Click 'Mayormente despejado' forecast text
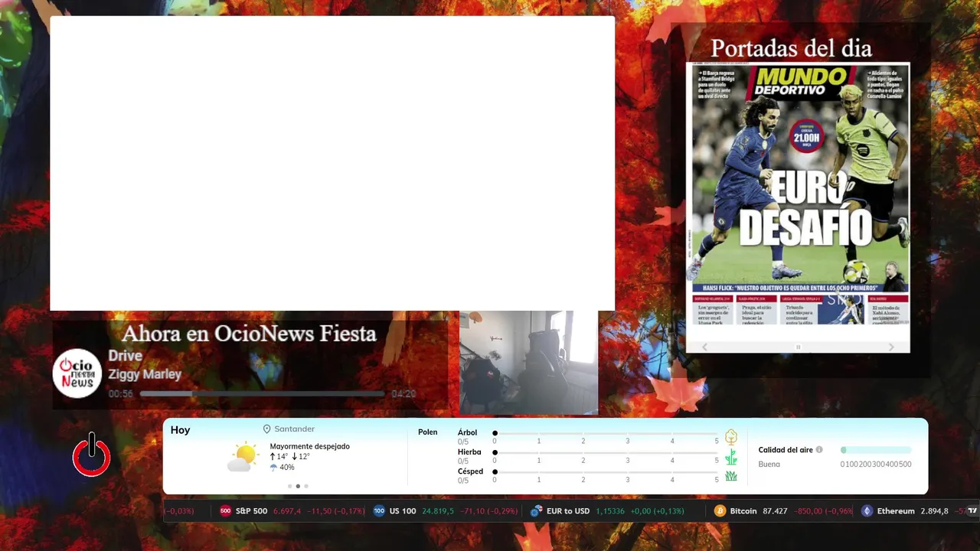Image resolution: width=980 pixels, height=551 pixels. coord(309,446)
